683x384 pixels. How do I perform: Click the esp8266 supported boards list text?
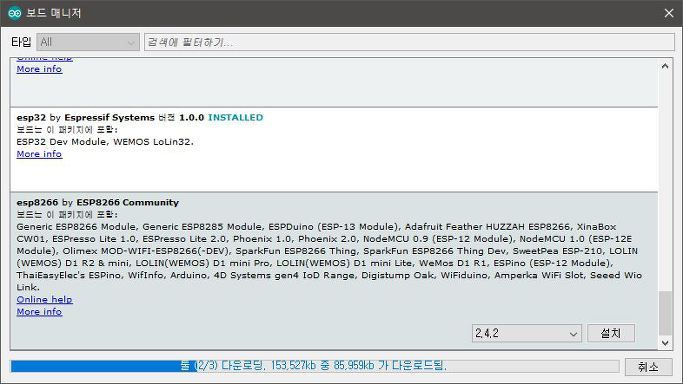coord(329,257)
